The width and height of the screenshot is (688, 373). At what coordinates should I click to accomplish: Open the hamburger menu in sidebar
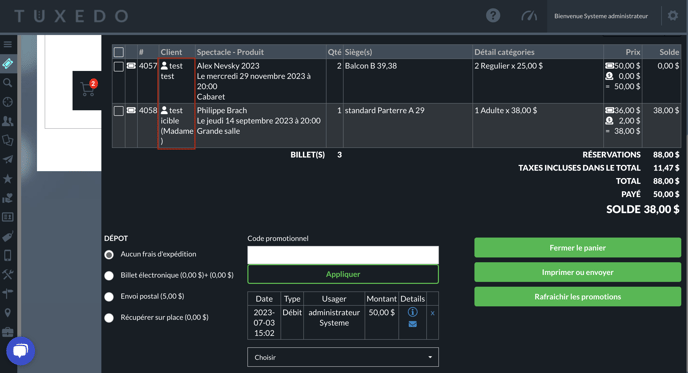coord(7,44)
